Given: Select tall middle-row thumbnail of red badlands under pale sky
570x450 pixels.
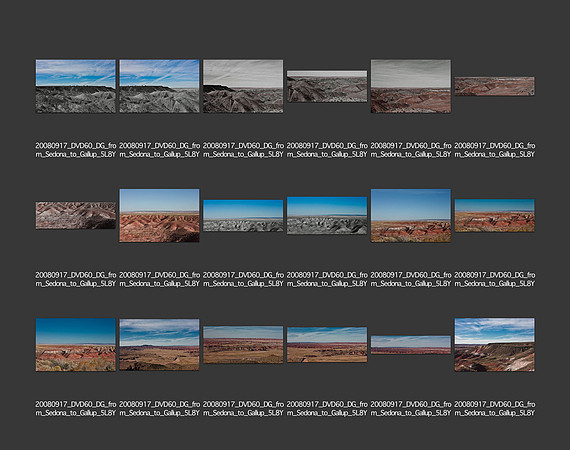Looking at the screenshot, I should click(159, 216).
